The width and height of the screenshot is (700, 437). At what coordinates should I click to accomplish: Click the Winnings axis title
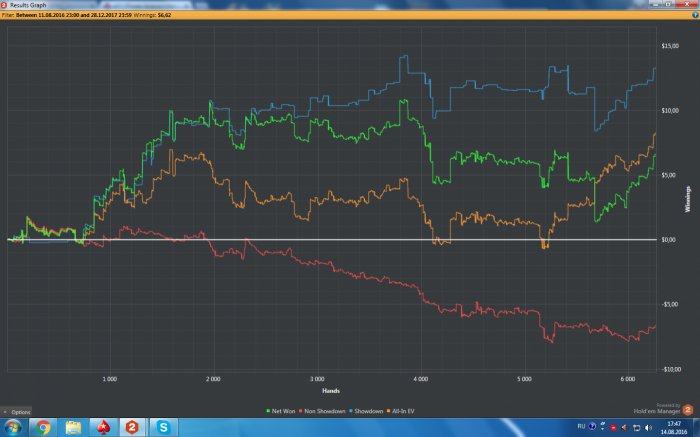[688, 199]
